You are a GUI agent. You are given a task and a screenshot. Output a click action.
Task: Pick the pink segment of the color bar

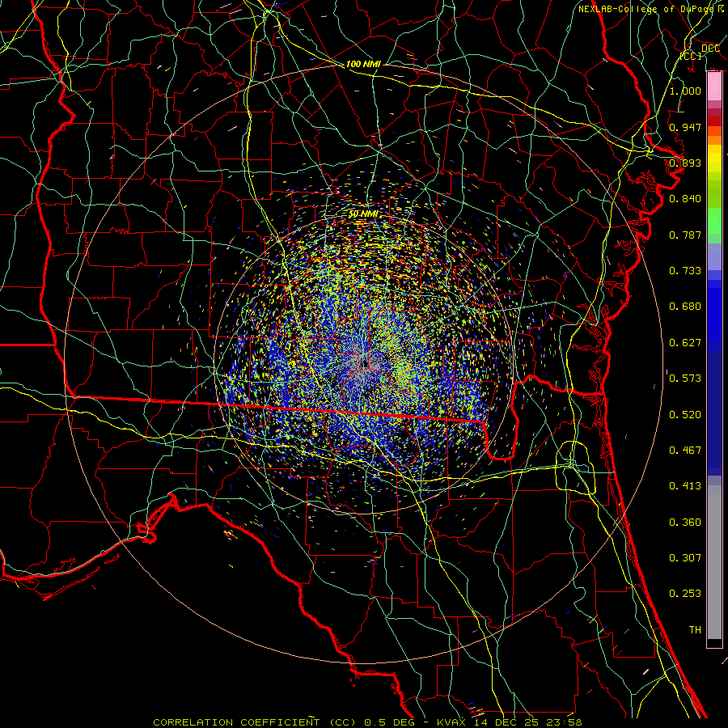tap(714, 87)
